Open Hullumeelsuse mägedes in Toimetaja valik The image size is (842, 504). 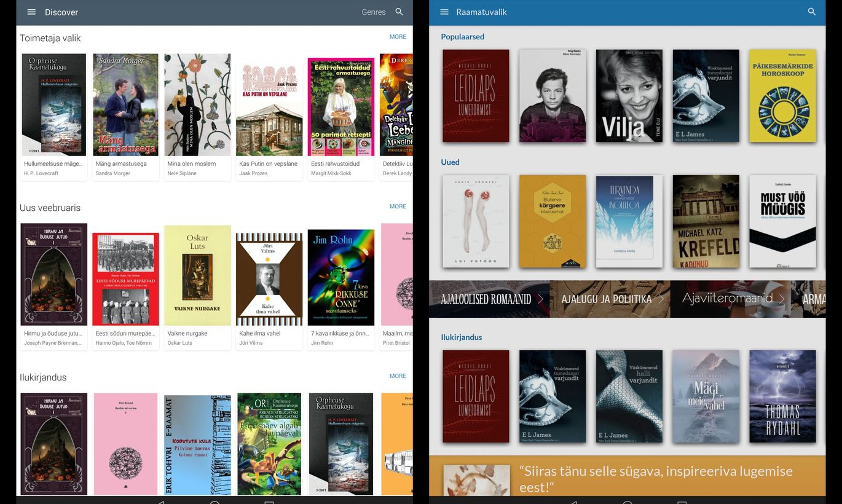(54, 117)
